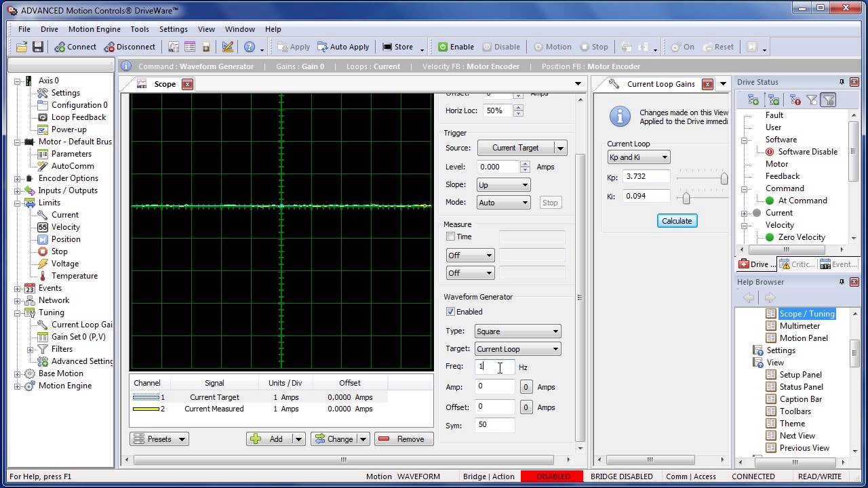The height and width of the screenshot is (488, 868).
Task: Click Auto Apply in the toolbar
Action: coord(342,47)
